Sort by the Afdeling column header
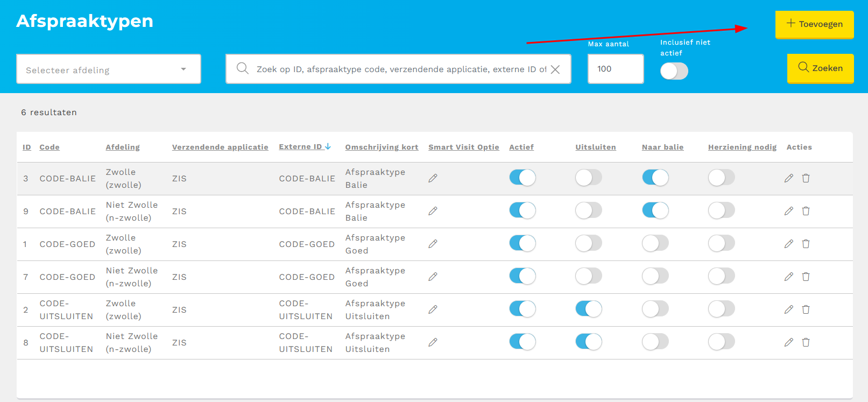The height and width of the screenshot is (402, 868). (123, 147)
